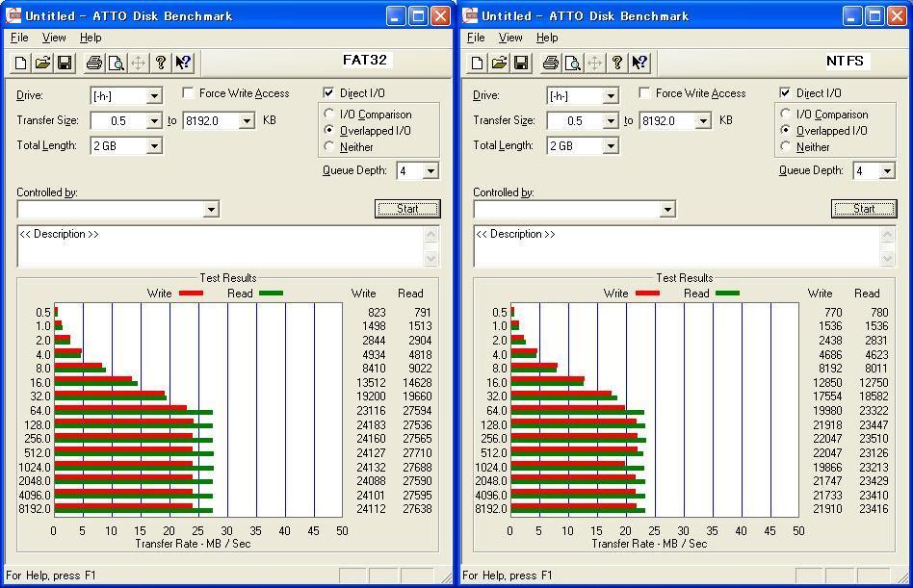Open Queue Depth dropdown in FAT32 window
Screen dimensions: 913x588
[430, 171]
